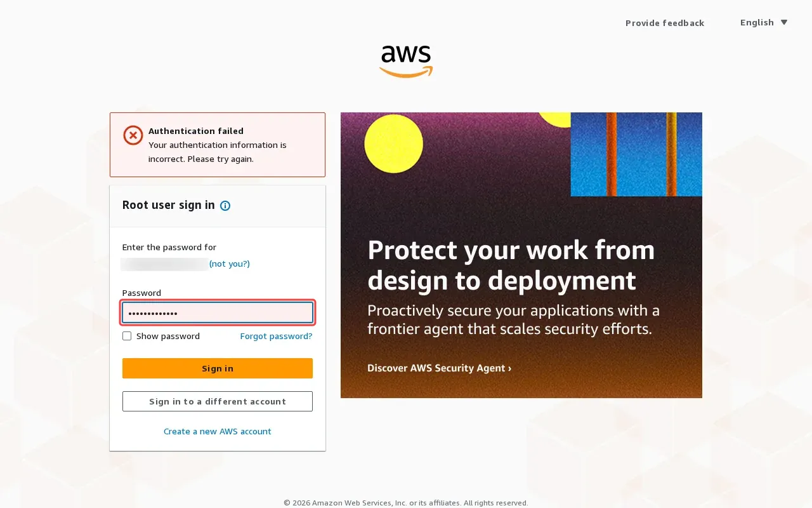The width and height of the screenshot is (812, 508).
Task: Enable the Show password checkbox
Action: point(127,336)
